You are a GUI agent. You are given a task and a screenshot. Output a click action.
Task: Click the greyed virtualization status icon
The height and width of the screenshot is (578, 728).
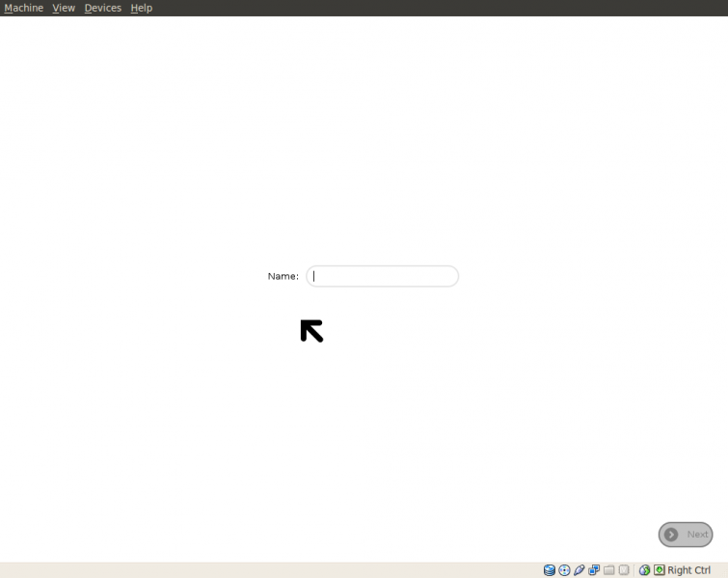click(624, 570)
